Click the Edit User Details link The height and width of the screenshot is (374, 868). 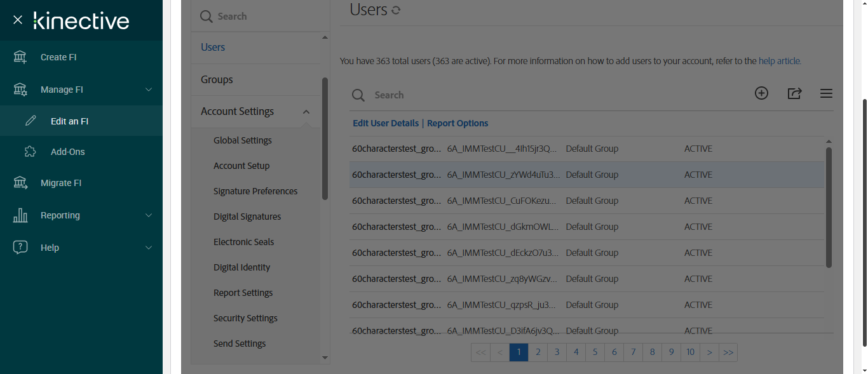[x=386, y=123]
